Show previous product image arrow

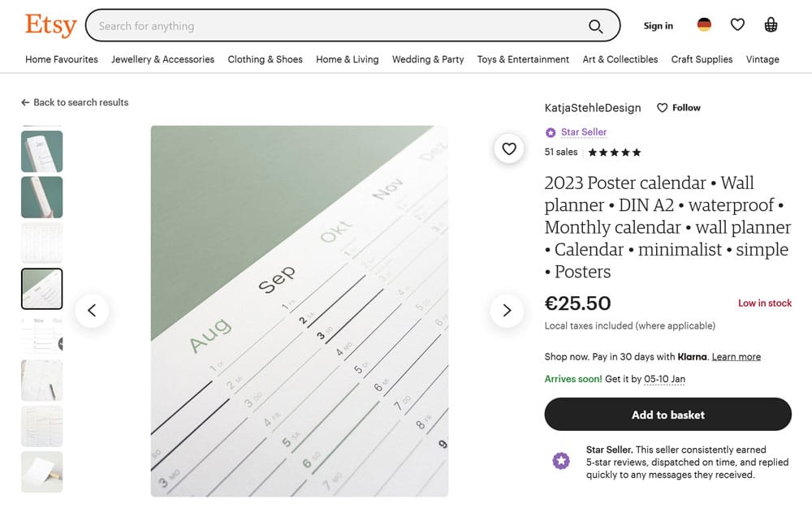click(x=92, y=310)
